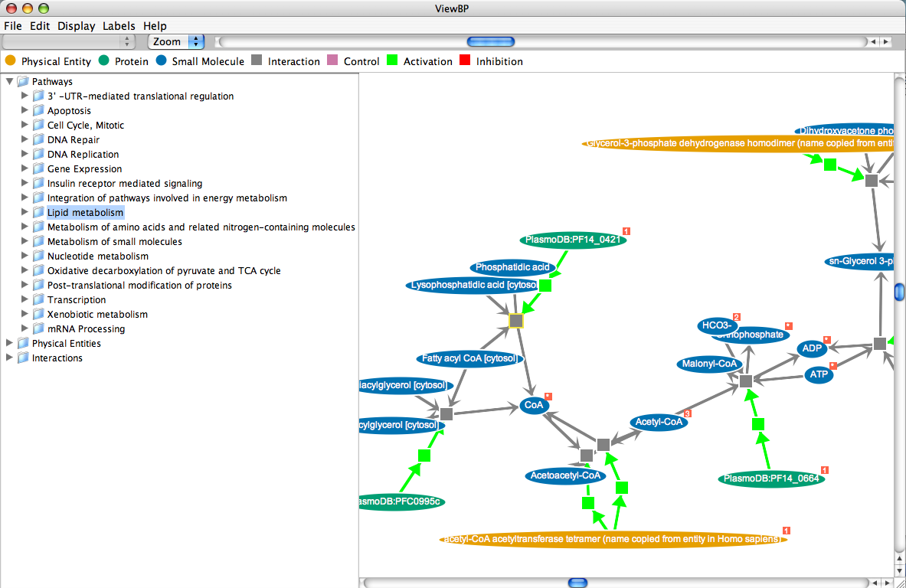Open the Display menu

[76, 25]
